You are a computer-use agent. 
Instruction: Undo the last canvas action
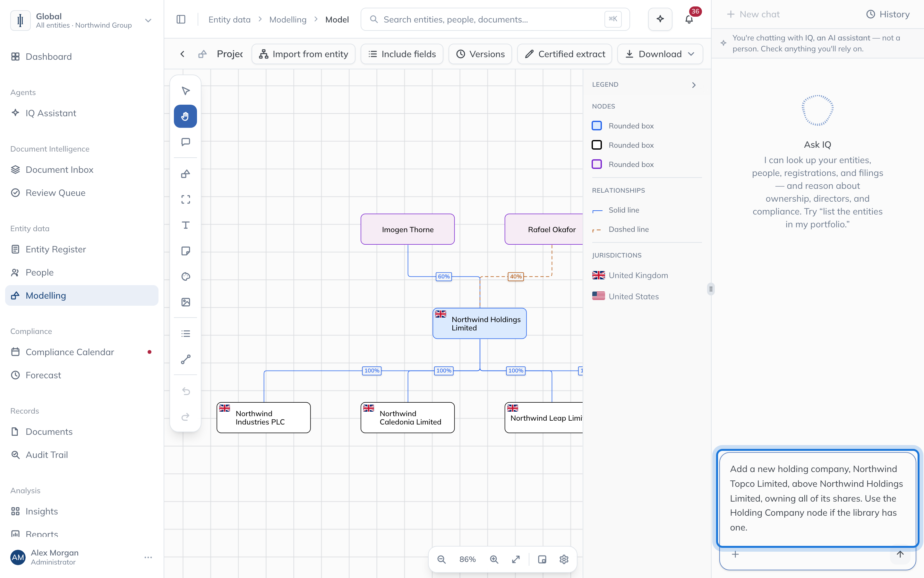coord(185,391)
